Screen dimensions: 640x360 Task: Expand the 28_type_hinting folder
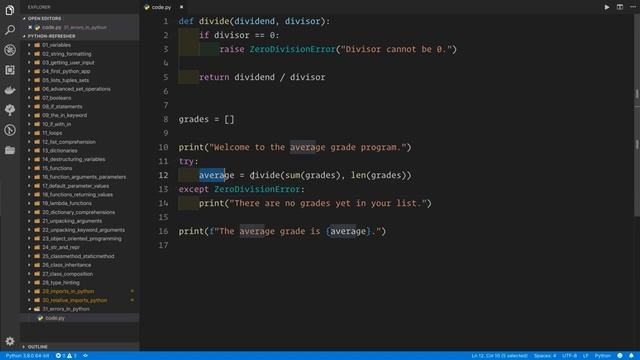point(61,282)
